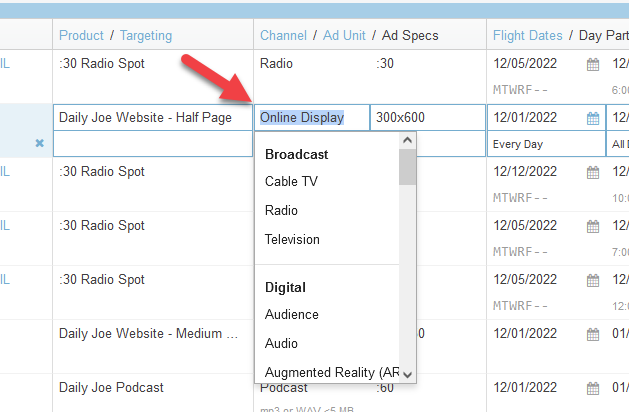Click calendar icon in topmost :30 Radio Spot row
This screenshot has height=412, width=629.
click(593, 64)
